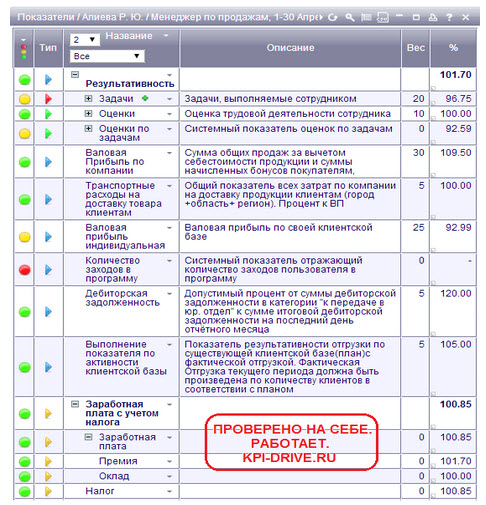This screenshot has width=486, height=505.
Task: Click the refresh icon in the title bar
Action: 332,17
